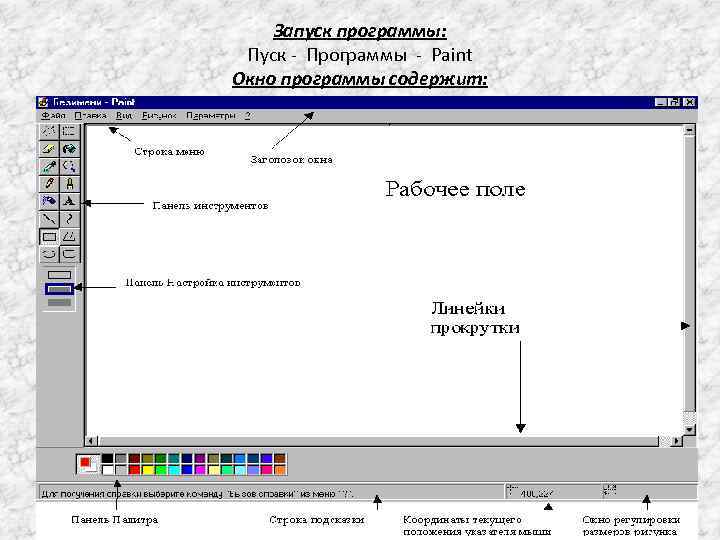This screenshot has height=540, width=720.
Task: Click the vertical scrollbar track
Action: pyautogui.click(x=689, y=280)
